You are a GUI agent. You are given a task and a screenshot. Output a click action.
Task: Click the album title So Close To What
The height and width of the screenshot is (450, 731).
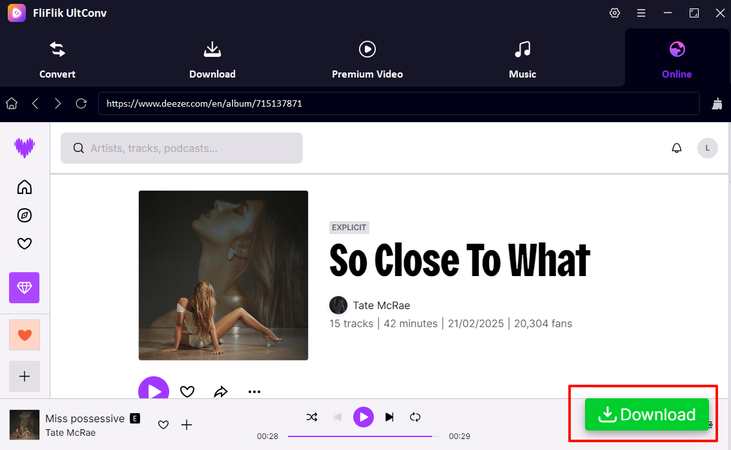click(460, 260)
